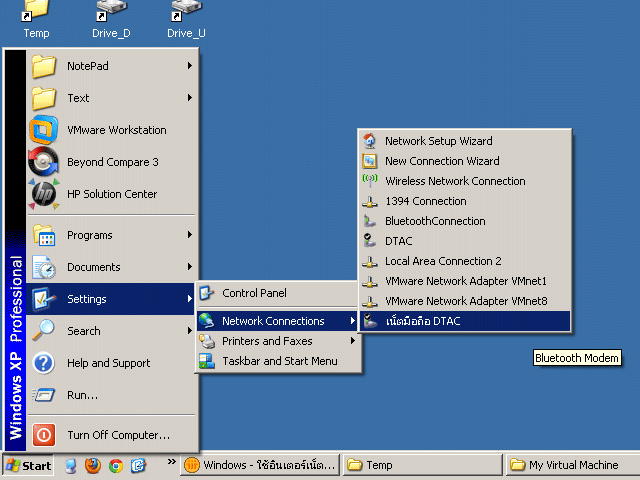This screenshot has width=640, height=480.
Task: Click the DTAC dial-up connection icon
Action: [370, 241]
